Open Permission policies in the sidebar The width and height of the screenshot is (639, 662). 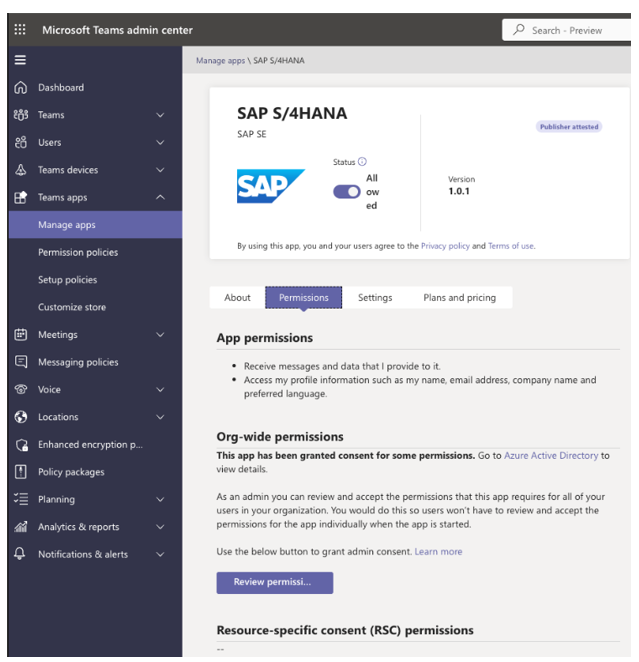pyautogui.click(x=78, y=253)
